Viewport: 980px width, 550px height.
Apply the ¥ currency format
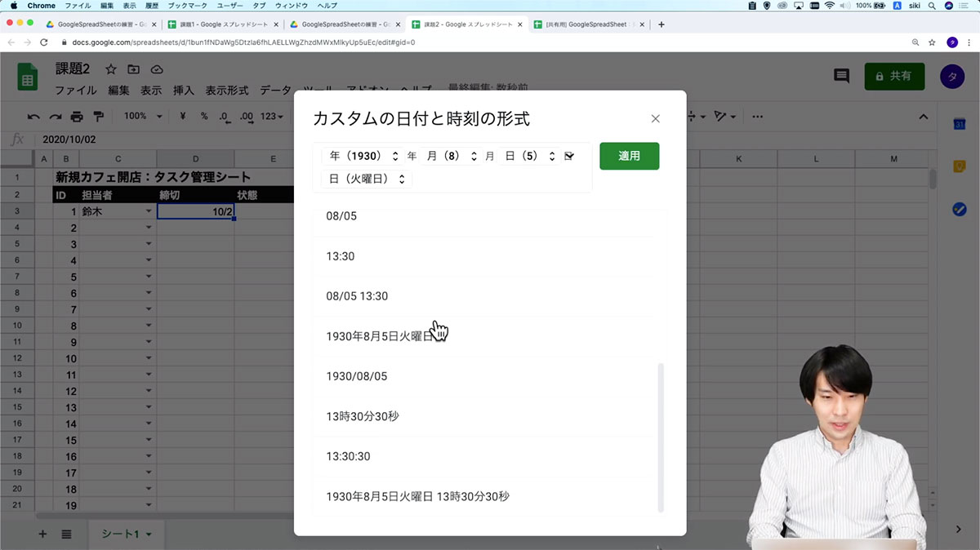point(183,116)
